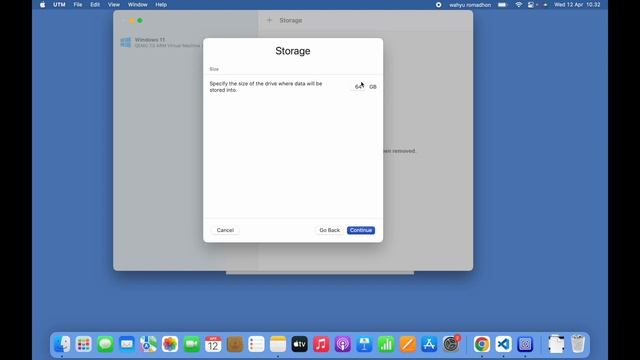Click the user name wahyu romadhon
This screenshot has width=640, height=360.
[470, 5]
